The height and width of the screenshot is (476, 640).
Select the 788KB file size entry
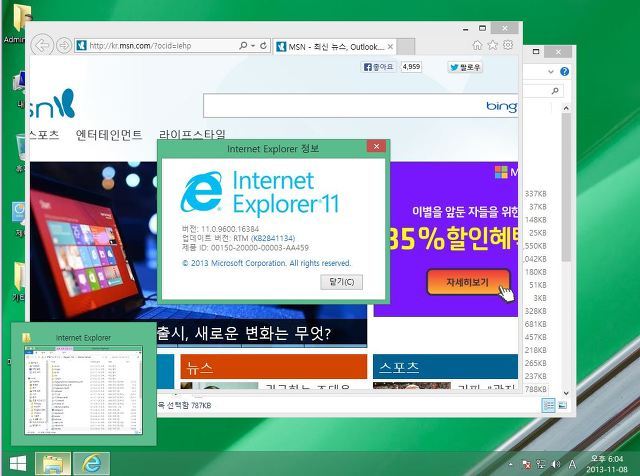tap(536, 389)
